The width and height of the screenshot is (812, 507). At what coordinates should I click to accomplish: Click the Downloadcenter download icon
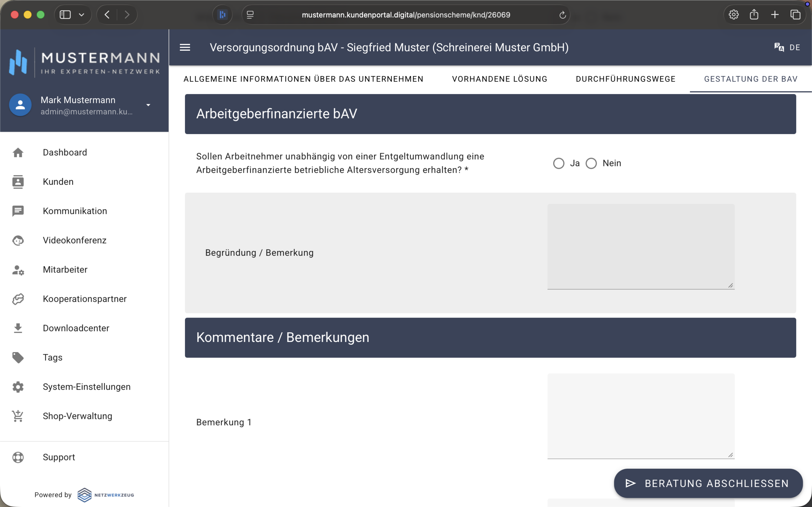click(18, 328)
